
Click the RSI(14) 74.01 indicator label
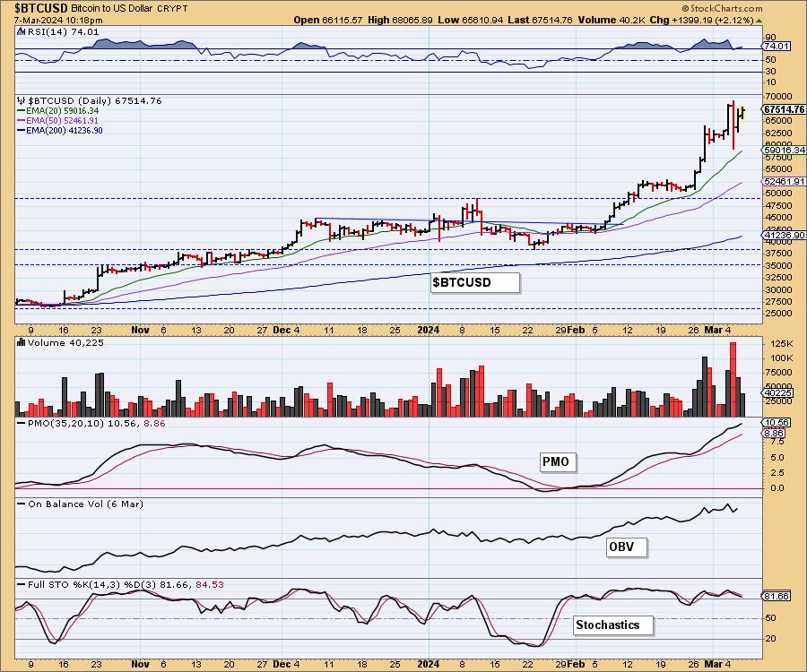(x=63, y=32)
